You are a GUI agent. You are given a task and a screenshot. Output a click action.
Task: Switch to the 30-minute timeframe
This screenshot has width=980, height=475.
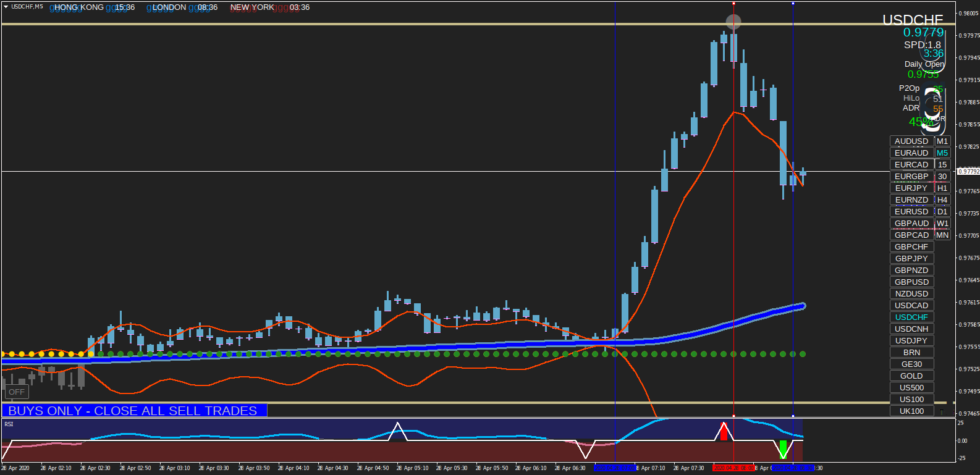[942, 177]
